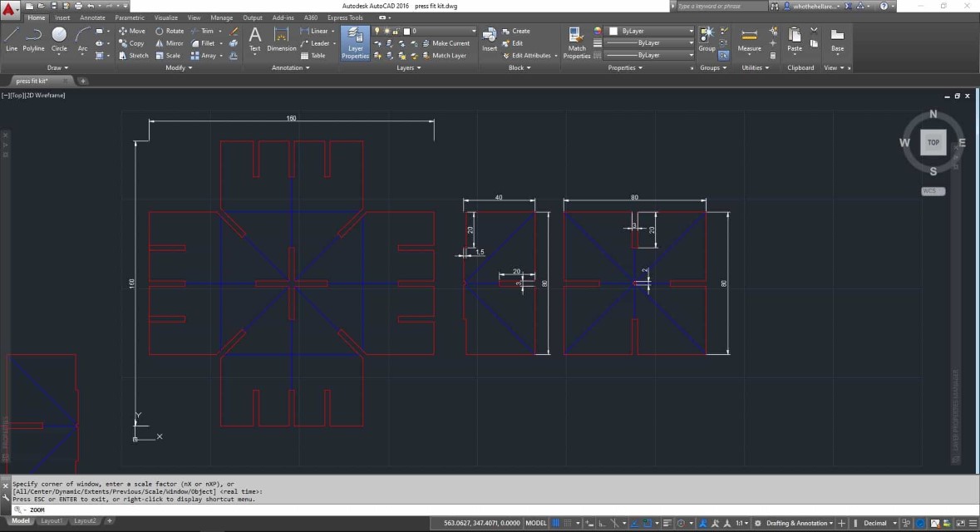Click the ByLayer color swatch

tap(613, 31)
